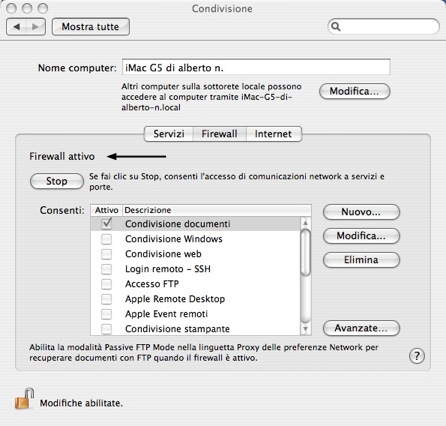The height and width of the screenshot is (426, 446).
Task: Open help via the question mark button
Action: [x=417, y=356]
